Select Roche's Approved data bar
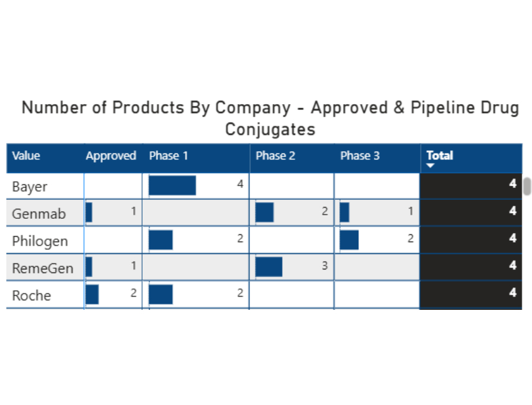Screen dimensions: 532x405 92,294
